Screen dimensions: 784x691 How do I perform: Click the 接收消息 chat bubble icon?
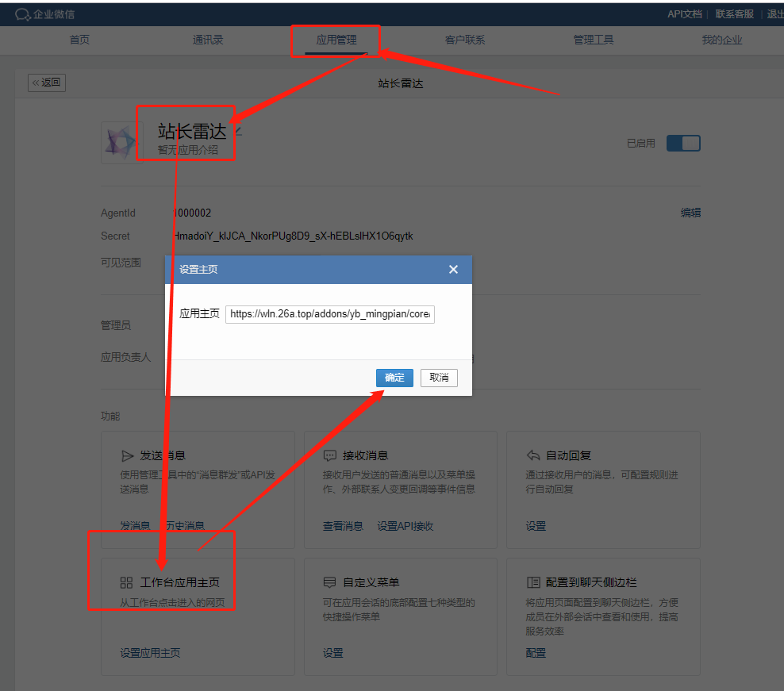pyautogui.click(x=330, y=455)
